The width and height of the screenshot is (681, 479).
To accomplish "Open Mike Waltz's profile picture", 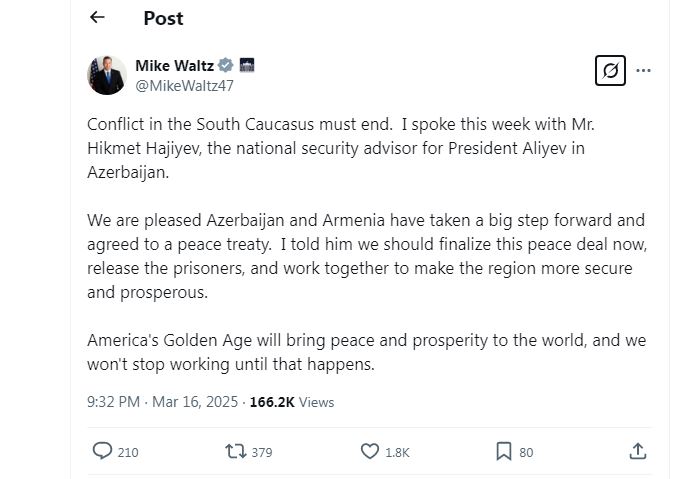I will [x=106, y=75].
